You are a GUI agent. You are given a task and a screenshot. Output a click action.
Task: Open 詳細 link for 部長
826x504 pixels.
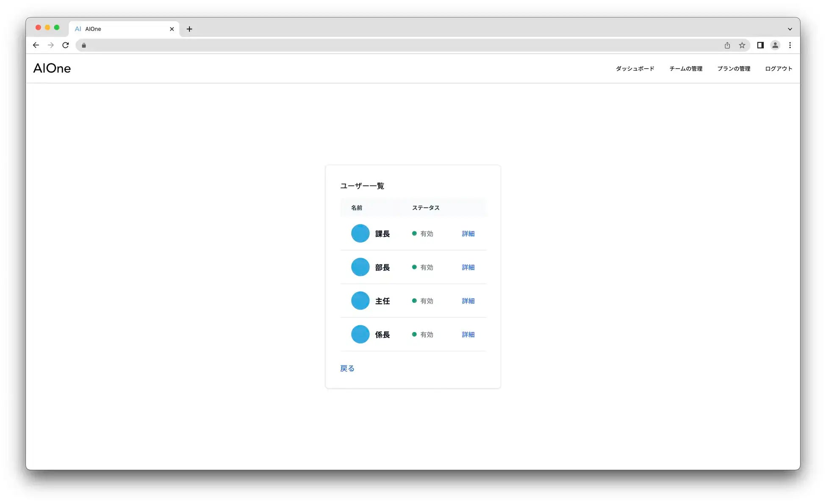(468, 267)
